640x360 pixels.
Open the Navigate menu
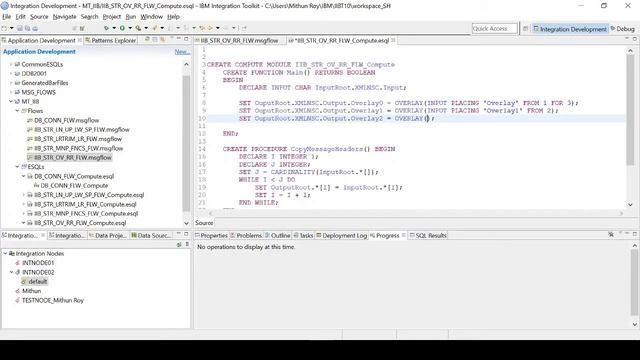[x=64, y=17]
